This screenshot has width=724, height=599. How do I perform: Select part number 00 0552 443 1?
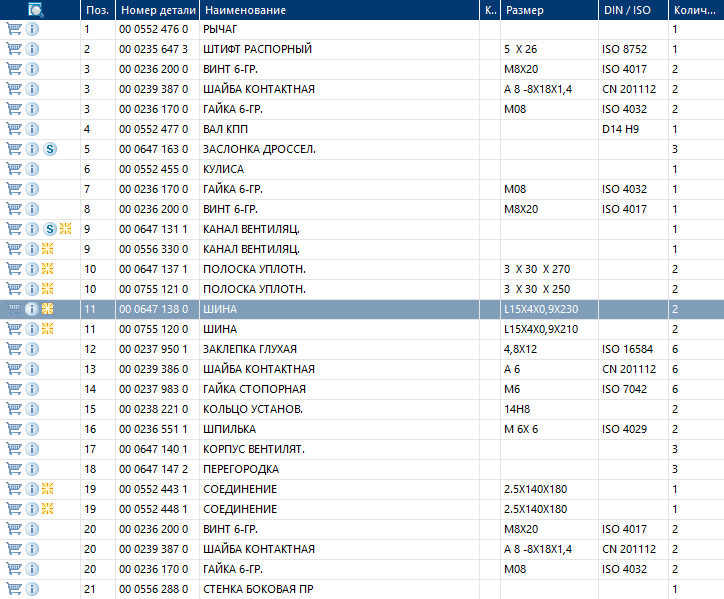point(154,489)
